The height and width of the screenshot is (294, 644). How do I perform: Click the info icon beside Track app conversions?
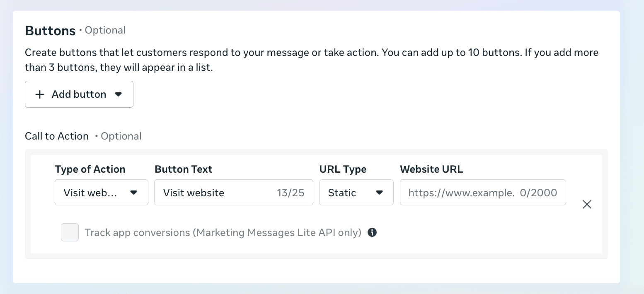[372, 232]
